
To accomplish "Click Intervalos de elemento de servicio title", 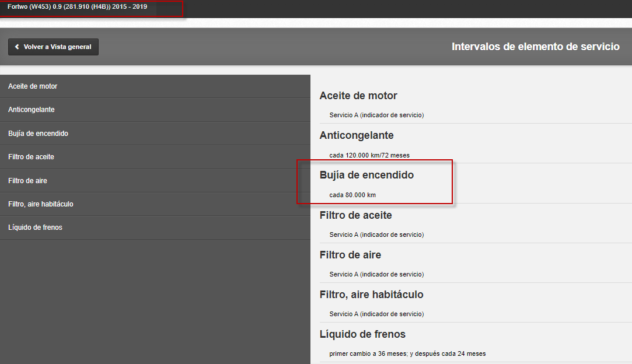I will (x=536, y=47).
